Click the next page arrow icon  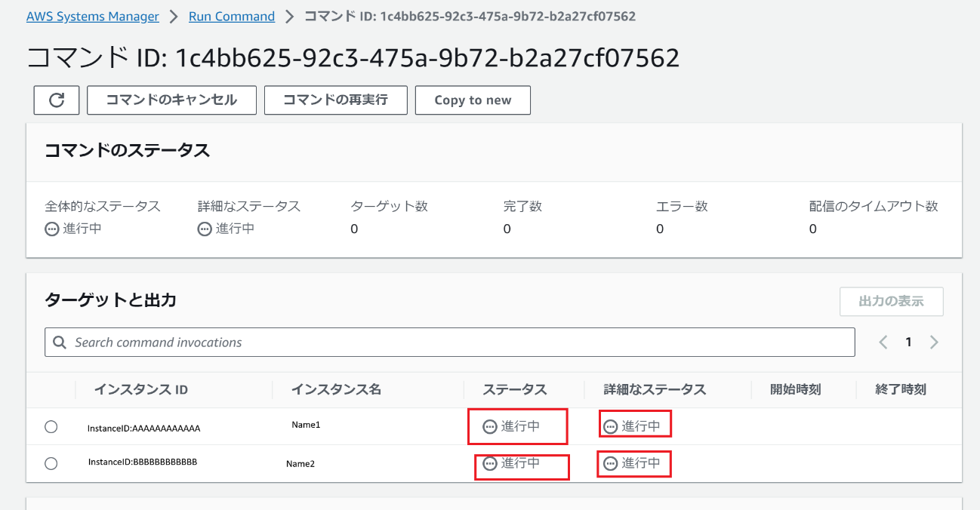pyautogui.click(x=934, y=342)
